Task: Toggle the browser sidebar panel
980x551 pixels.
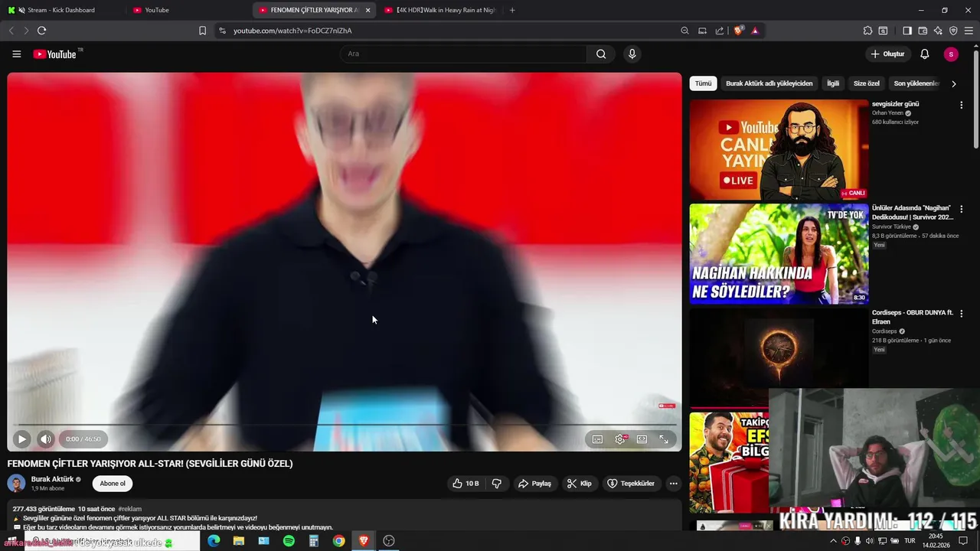Action: (x=907, y=31)
